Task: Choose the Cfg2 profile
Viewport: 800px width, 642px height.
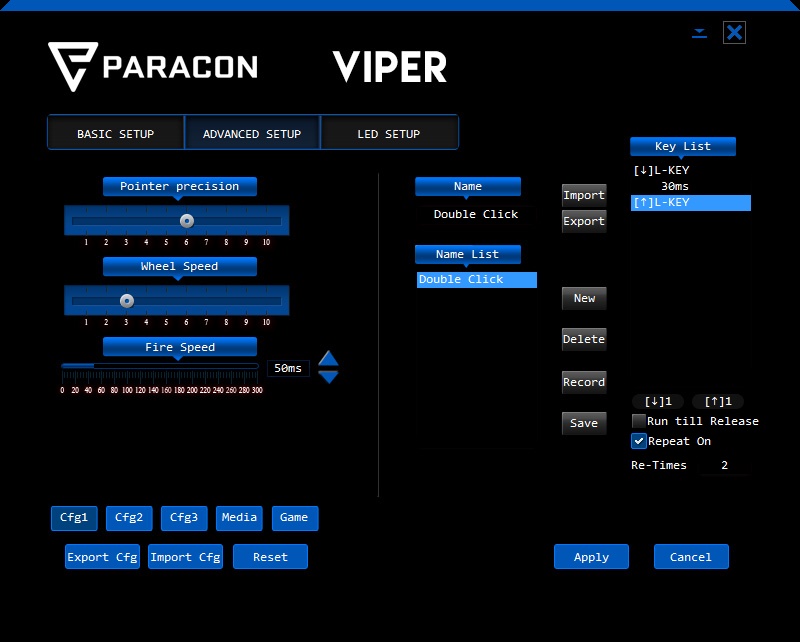Action: (129, 518)
